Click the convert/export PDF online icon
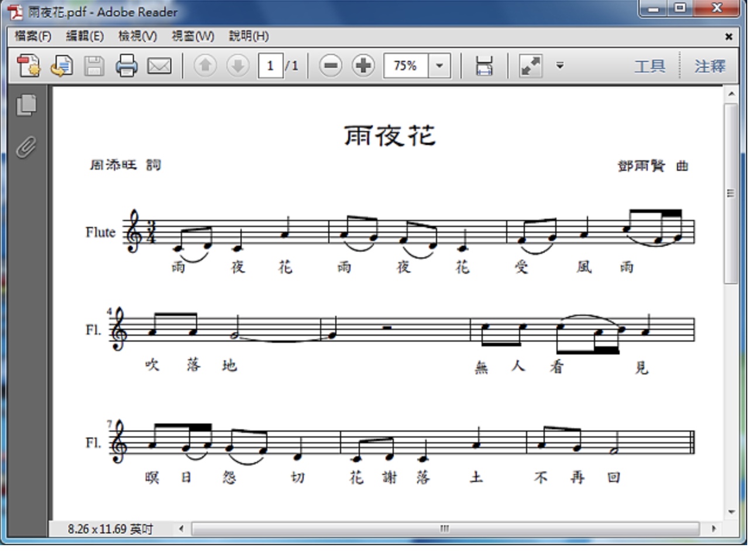 [61, 66]
